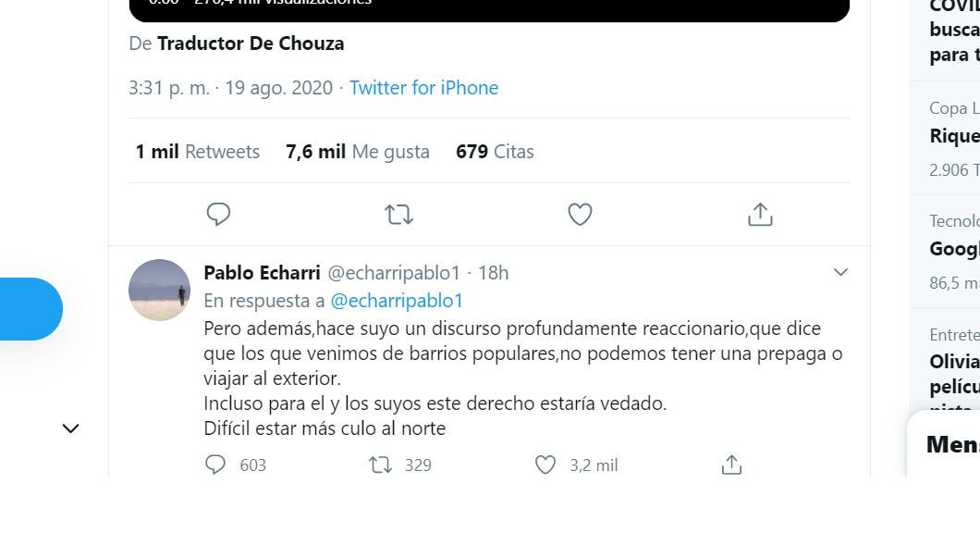This screenshot has height=533, width=980.
Task: Retweet Pablo Echarri's reply
Action: tap(381, 465)
